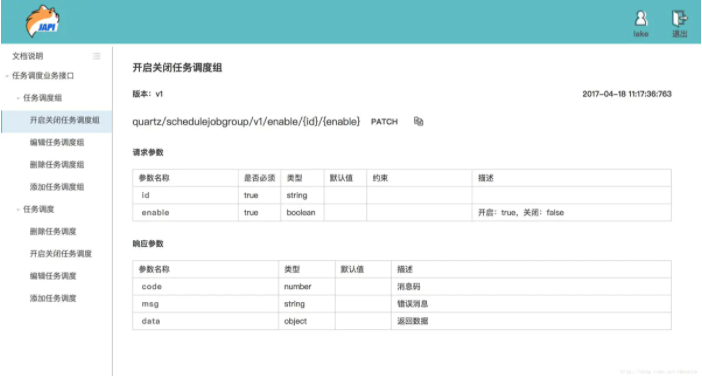The width and height of the screenshot is (702, 383).
Task: Open 添加任务调度 sidebar entry
Action: coord(53,298)
